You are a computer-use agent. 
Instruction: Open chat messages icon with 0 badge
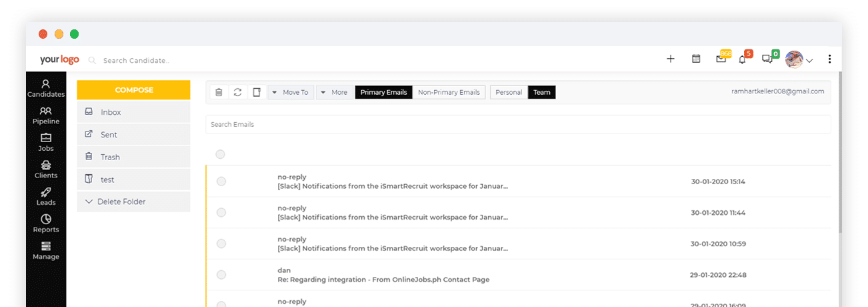[769, 58]
